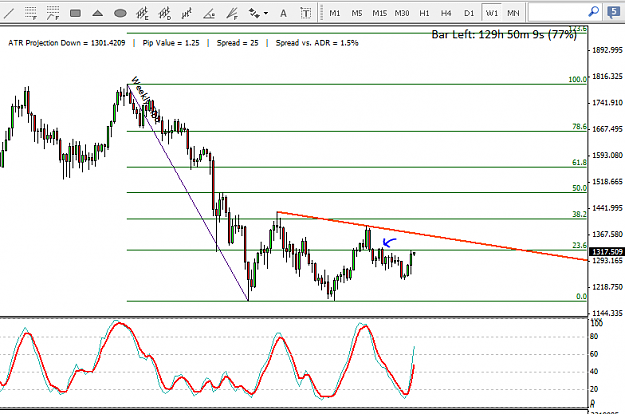Select the rectangle shape tool

click(x=75, y=14)
